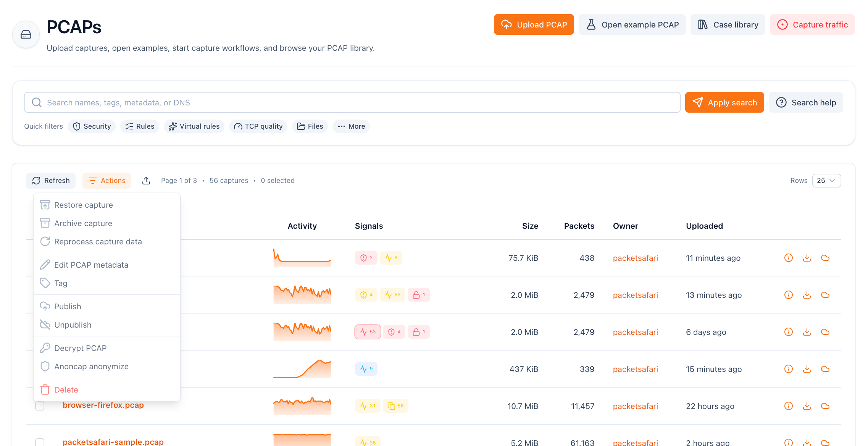Viewport: 868px width, 446px height.
Task: Click cloud icon for 11 minutes ago capture
Action: click(825, 258)
